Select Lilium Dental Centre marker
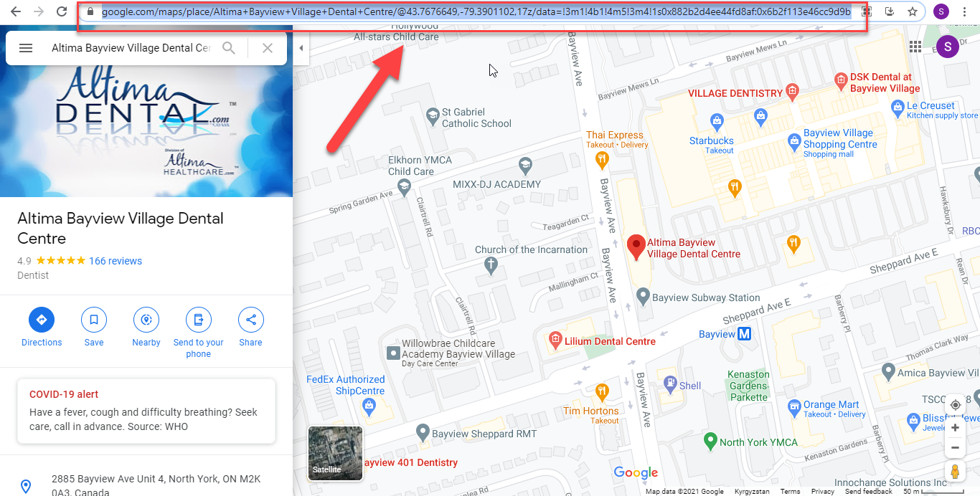The image size is (980, 496). pyautogui.click(x=555, y=339)
